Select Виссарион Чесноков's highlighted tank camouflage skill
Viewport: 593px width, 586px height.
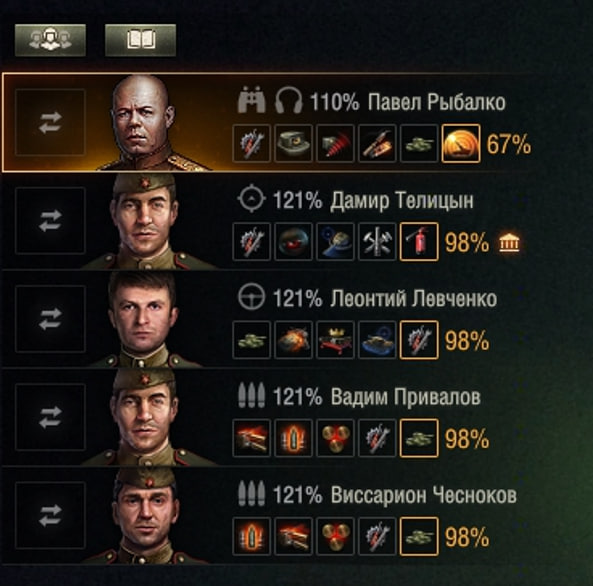(x=419, y=536)
